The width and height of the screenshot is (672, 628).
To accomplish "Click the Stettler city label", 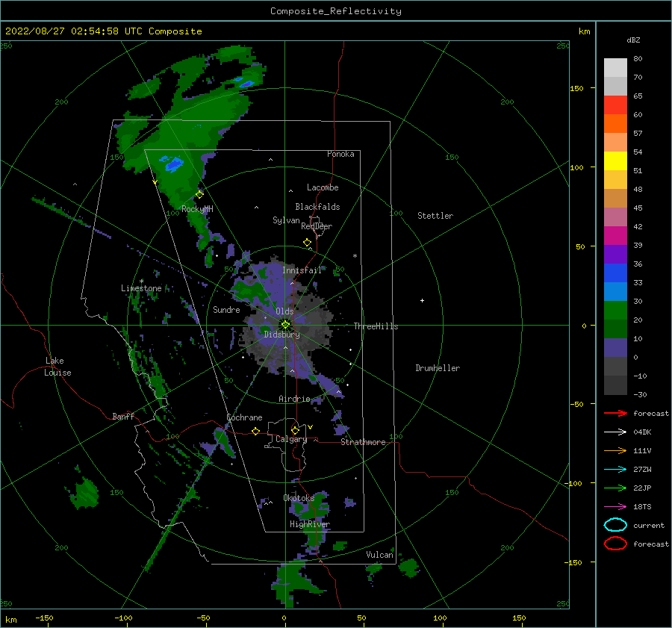I will (x=435, y=216).
